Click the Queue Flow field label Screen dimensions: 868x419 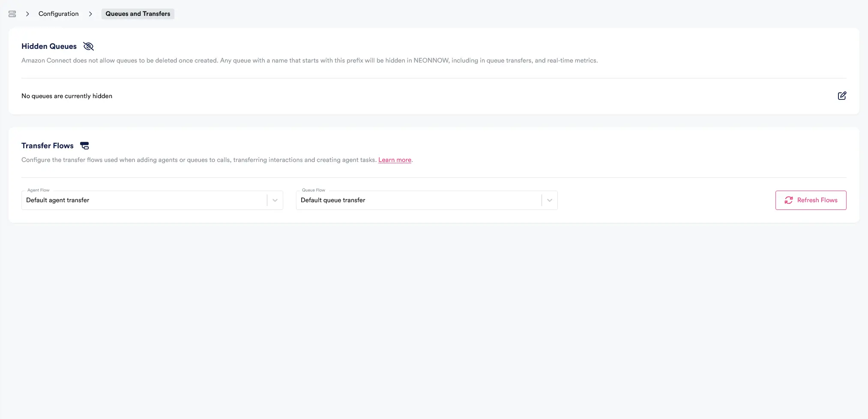coord(313,190)
